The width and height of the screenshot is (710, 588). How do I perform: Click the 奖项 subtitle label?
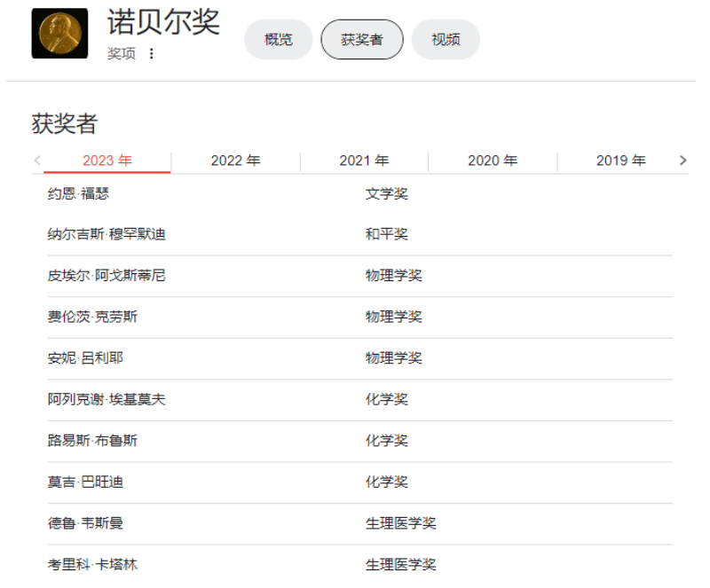pos(122,54)
